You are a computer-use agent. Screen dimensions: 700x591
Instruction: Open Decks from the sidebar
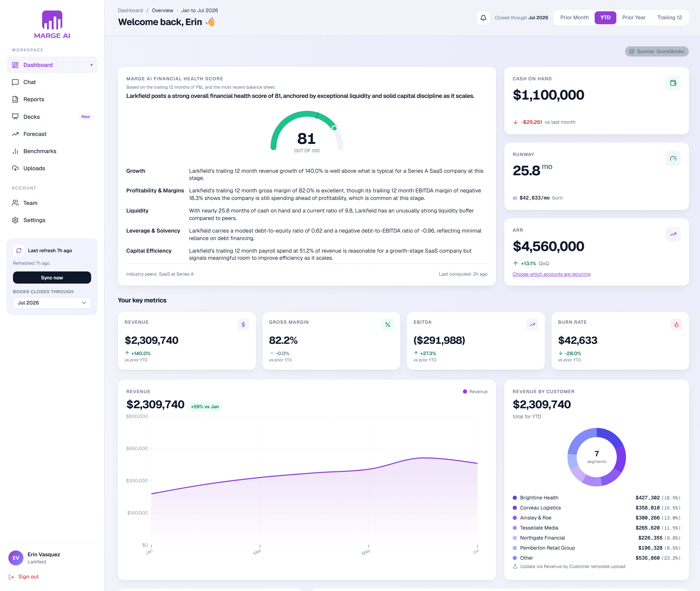tap(52, 117)
